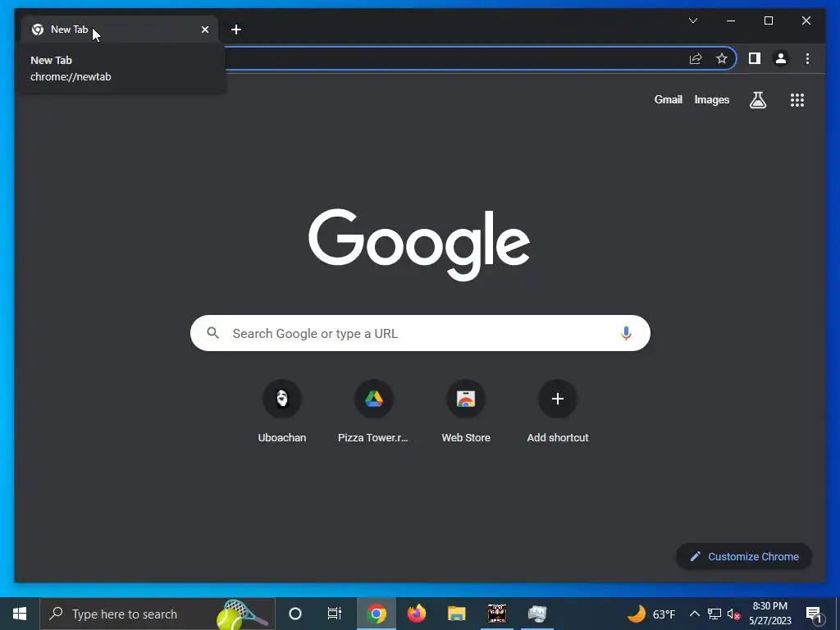Open the Images link

[x=711, y=99]
